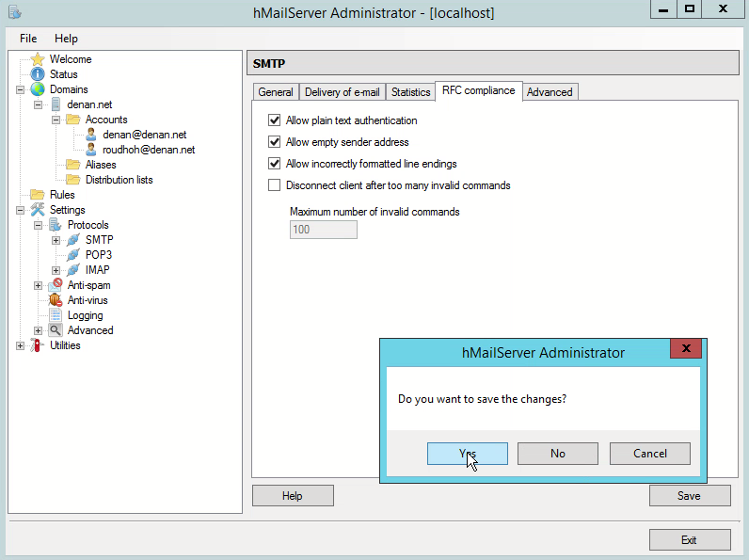Image resolution: width=749 pixels, height=560 pixels.
Task: Select the Anti-virus tree item label
Action: pyautogui.click(x=88, y=300)
